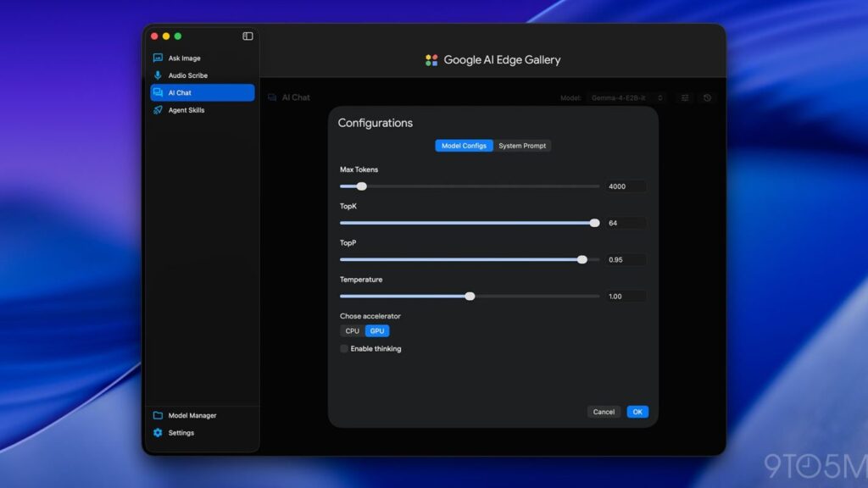Click the TopP value field 0.95
The width and height of the screenshot is (868, 488).
pyautogui.click(x=626, y=259)
